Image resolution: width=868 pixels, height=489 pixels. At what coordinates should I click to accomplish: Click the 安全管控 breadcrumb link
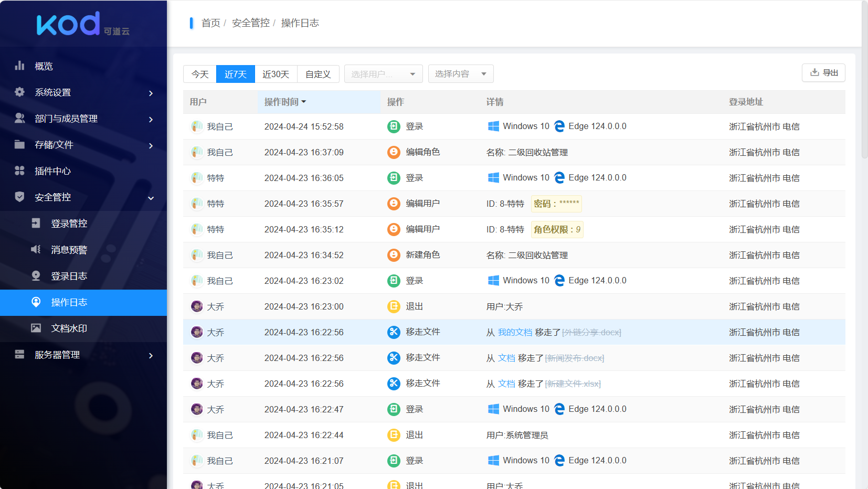pos(251,23)
